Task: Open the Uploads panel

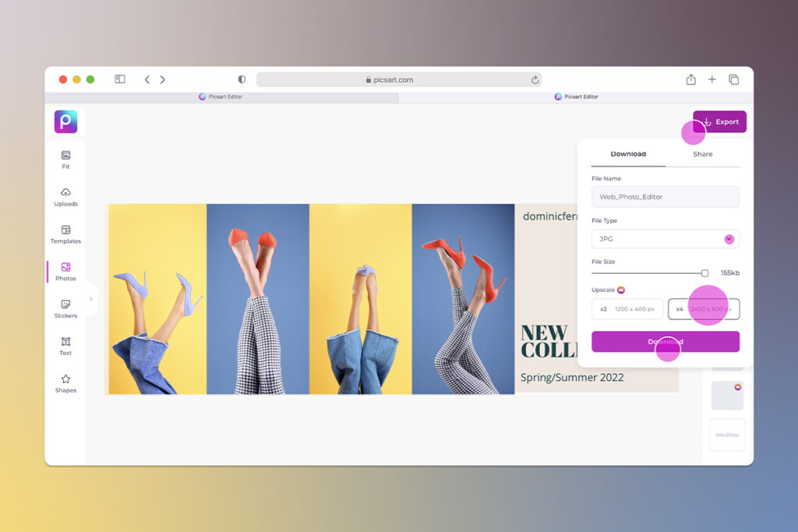Action: pyautogui.click(x=65, y=197)
